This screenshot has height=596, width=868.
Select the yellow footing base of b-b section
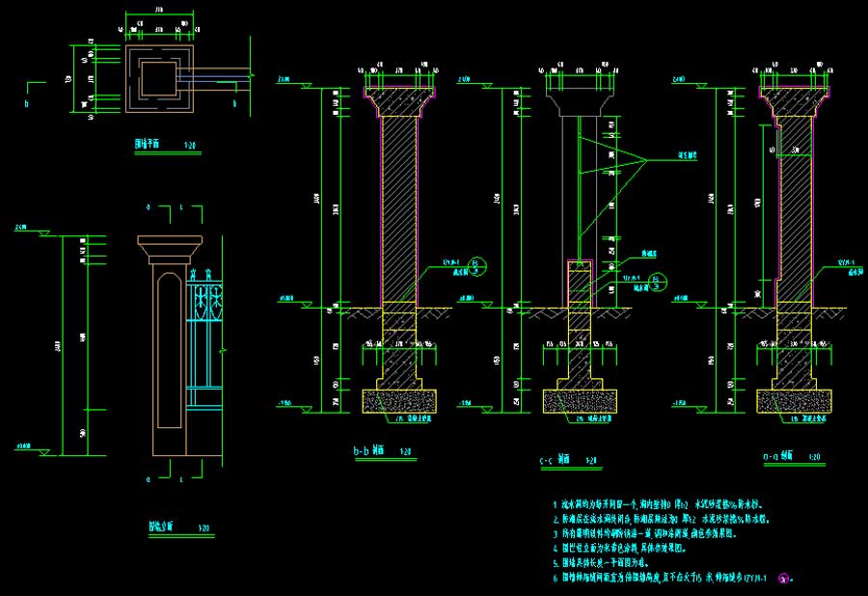(399, 400)
